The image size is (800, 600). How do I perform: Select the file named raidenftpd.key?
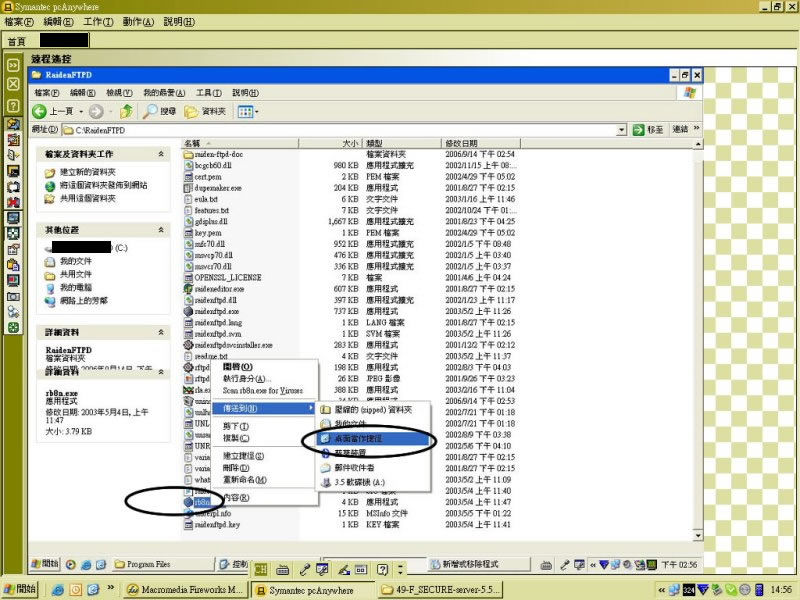[x=217, y=524]
